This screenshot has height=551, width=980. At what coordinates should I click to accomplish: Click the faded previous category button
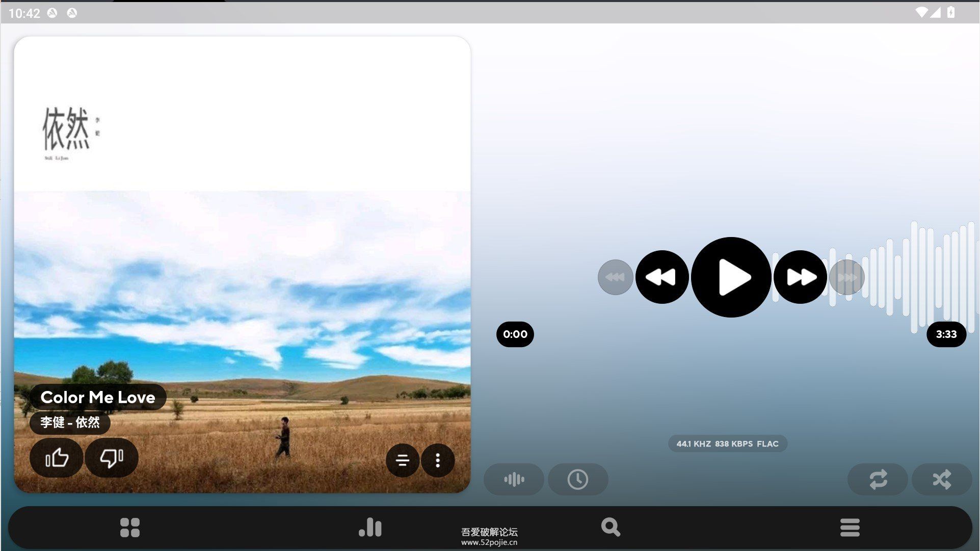click(x=615, y=277)
